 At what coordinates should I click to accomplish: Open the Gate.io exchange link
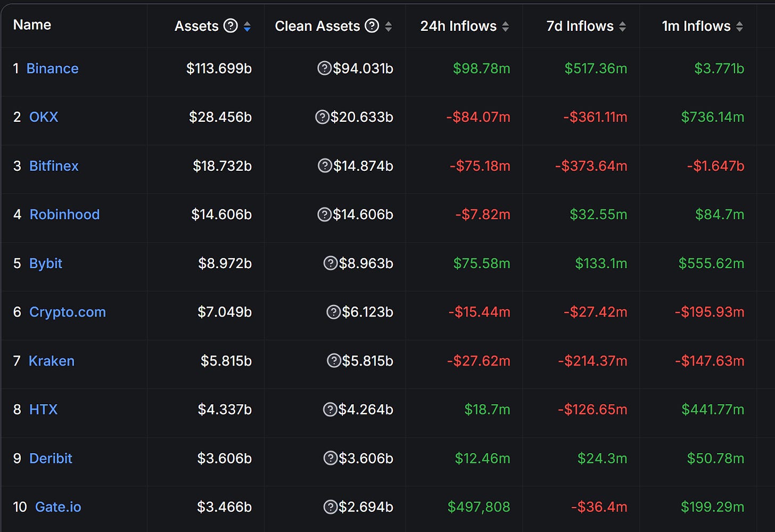58,507
